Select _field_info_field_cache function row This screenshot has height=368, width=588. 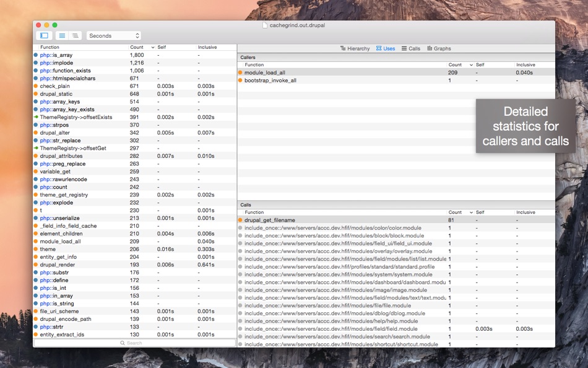click(x=135, y=226)
